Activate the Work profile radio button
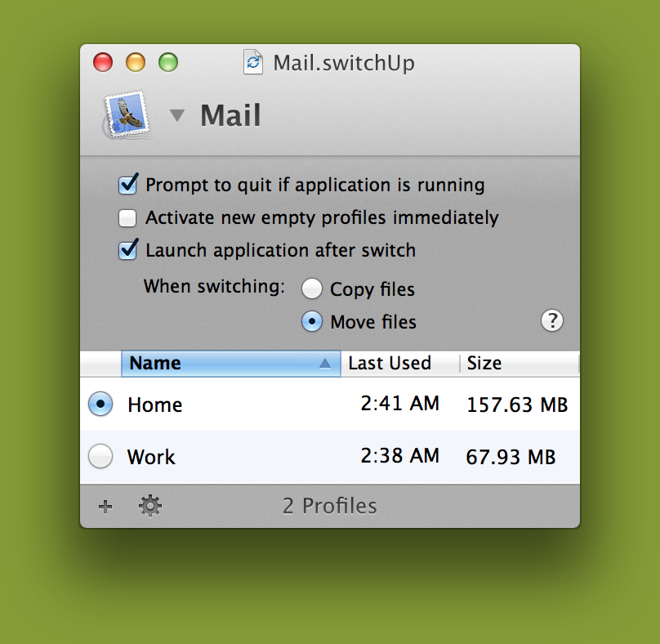The height and width of the screenshot is (644, 660). point(100,456)
